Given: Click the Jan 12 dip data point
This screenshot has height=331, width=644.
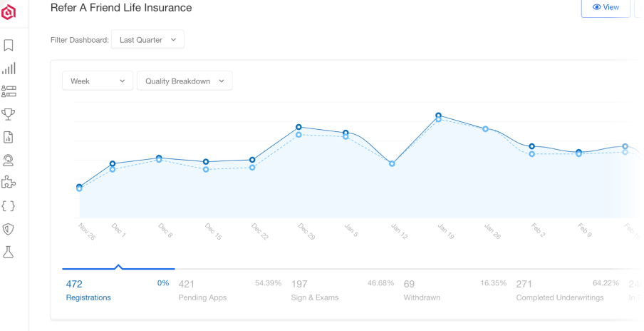Looking at the screenshot, I should pyautogui.click(x=392, y=163).
